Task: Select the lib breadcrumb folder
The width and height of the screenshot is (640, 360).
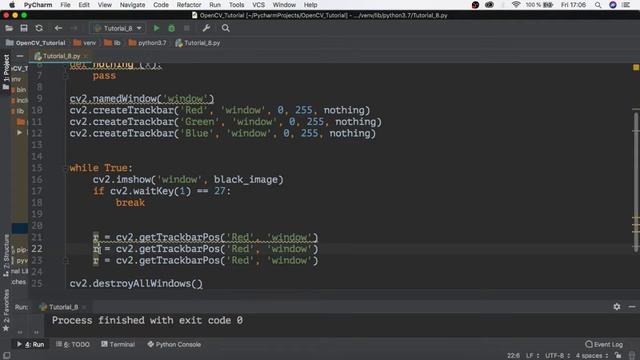Action: [x=112, y=43]
